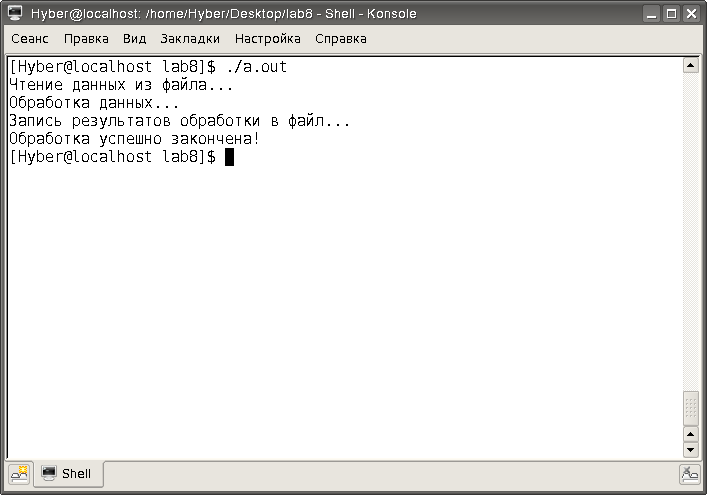This screenshot has height=495, width=707.
Task: Click the line 'Чтение данных из файла...'
Action: [x=121, y=85]
